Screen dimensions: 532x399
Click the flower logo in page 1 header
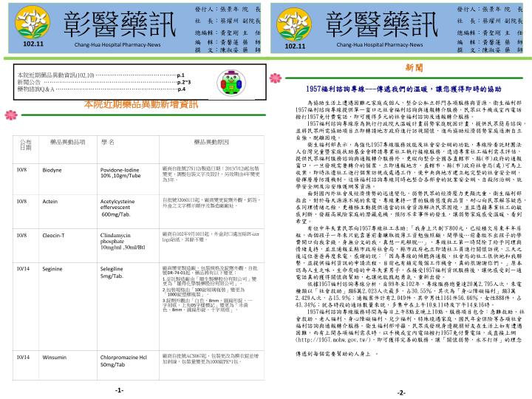(33, 22)
